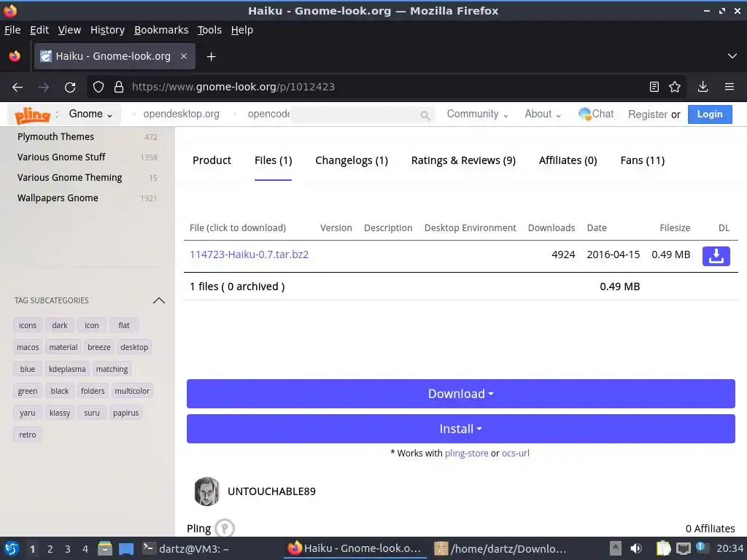747x560 pixels.
Task: Expand the purple Download dropdown button
Action: tap(461, 394)
